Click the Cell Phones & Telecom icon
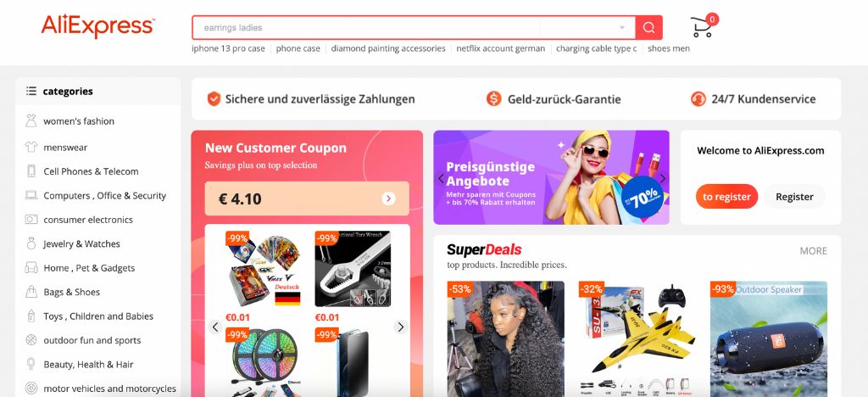 click(x=31, y=171)
